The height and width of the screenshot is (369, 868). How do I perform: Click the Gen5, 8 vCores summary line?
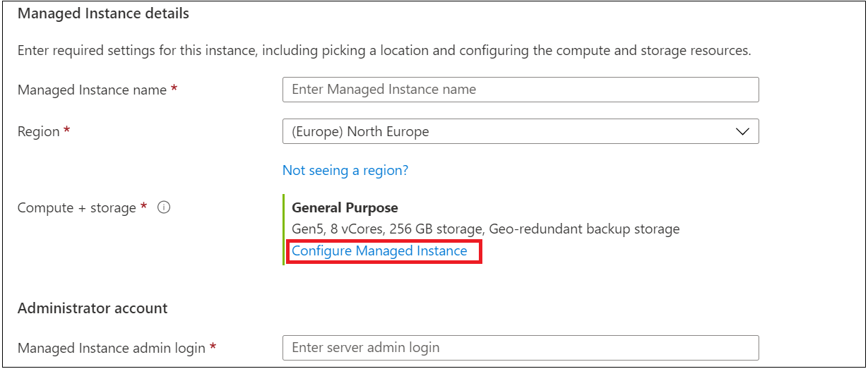[485, 229]
